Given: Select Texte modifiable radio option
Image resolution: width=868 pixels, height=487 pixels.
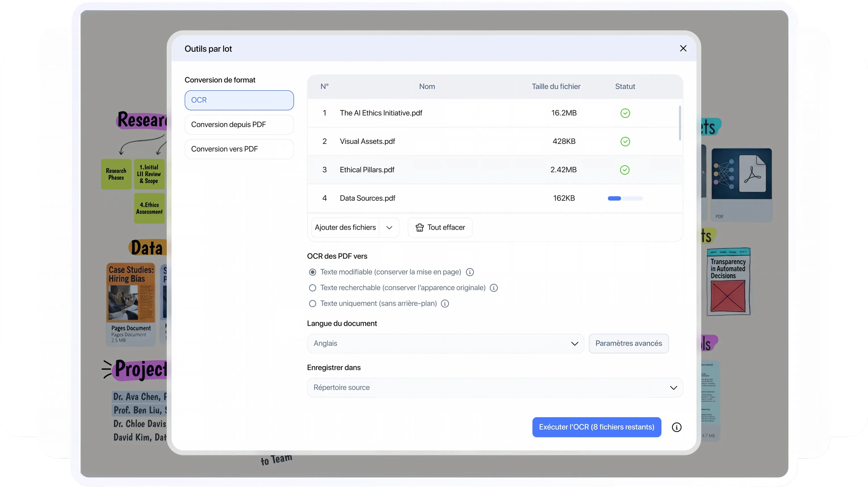Looking at the screenshot, I should (312, 272).
